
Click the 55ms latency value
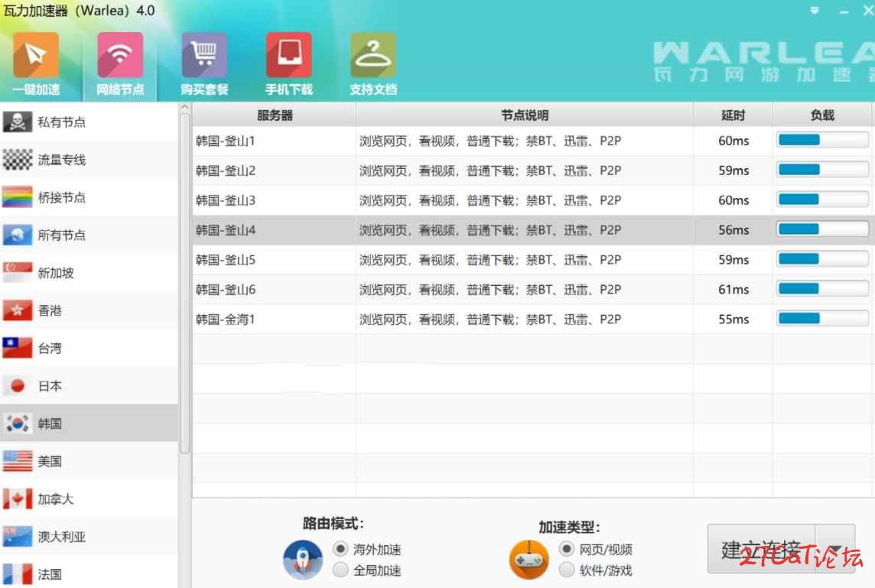pyautogui.click(x=734, y=319)
